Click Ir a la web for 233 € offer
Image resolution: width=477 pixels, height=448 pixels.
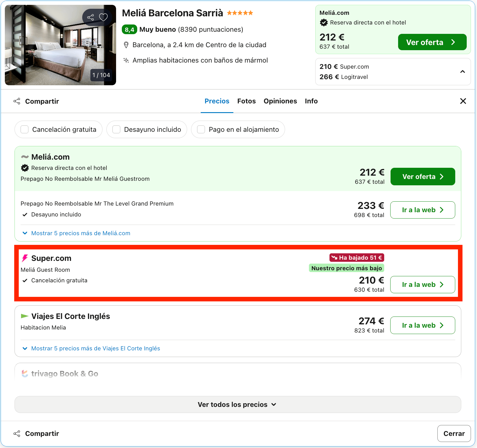[423, 210]
